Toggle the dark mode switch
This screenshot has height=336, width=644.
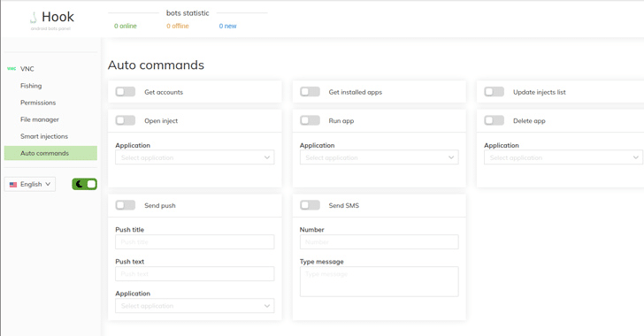pos(85,184)
